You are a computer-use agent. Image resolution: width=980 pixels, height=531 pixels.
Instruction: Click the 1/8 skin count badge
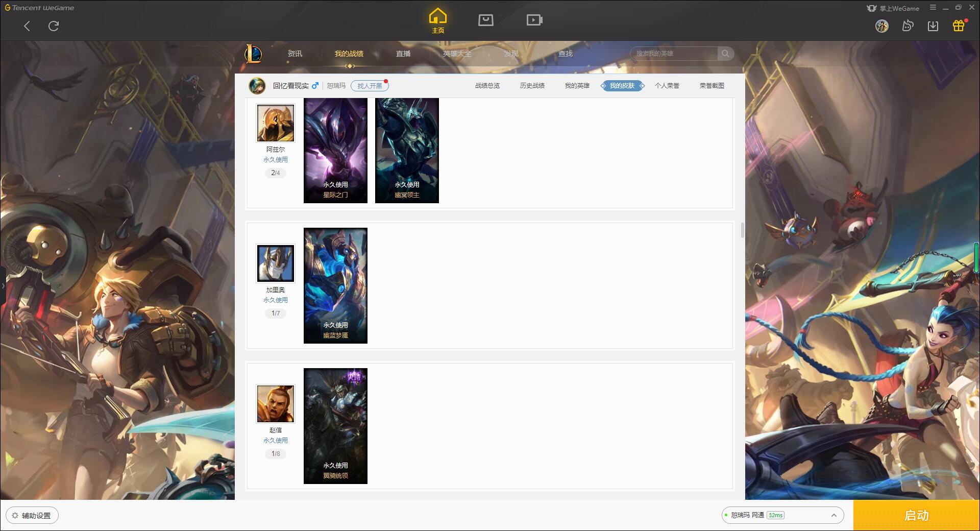(x=276, y=454)
